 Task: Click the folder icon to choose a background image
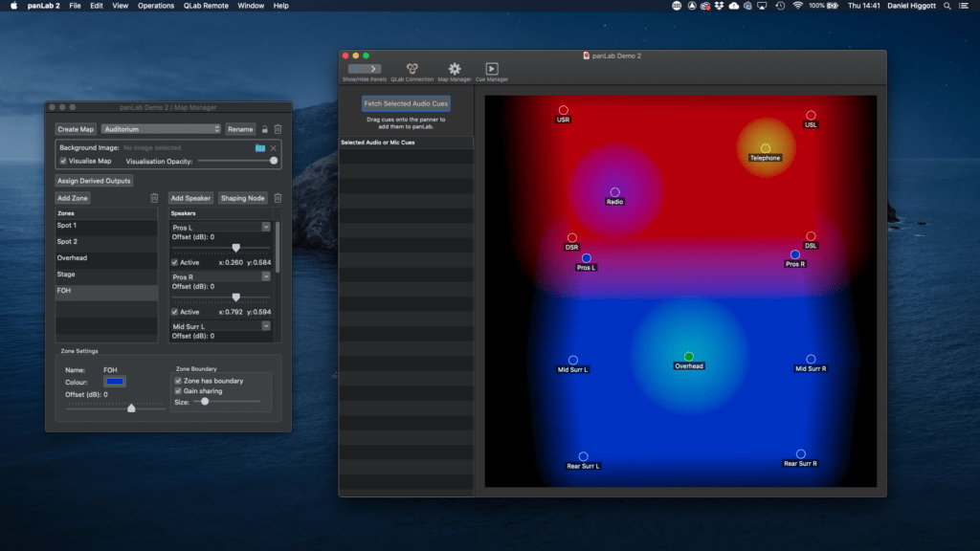[260, 148]
